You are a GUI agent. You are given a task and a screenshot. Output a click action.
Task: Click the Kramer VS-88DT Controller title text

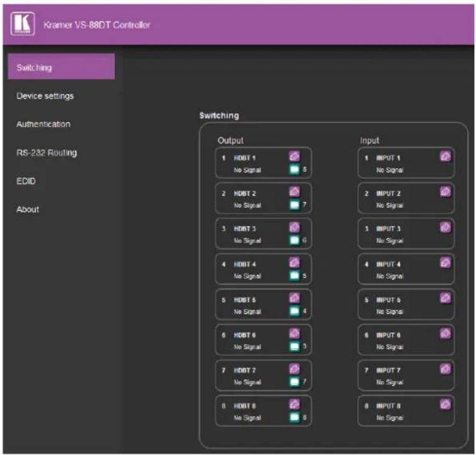pos(97,25)
